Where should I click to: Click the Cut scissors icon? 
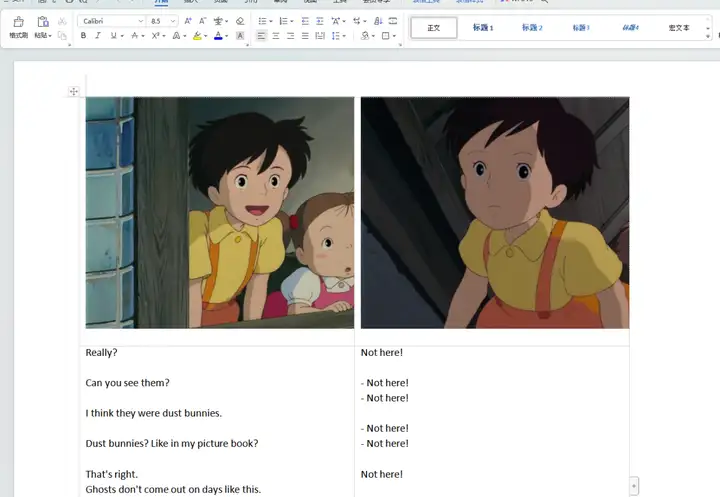[62, 21]
